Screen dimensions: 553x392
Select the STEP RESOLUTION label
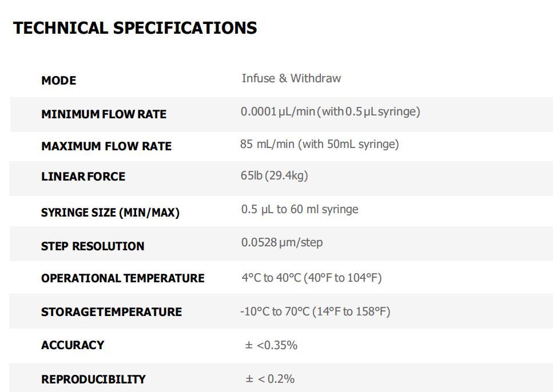pyautogui.click(x=93, y=246)
